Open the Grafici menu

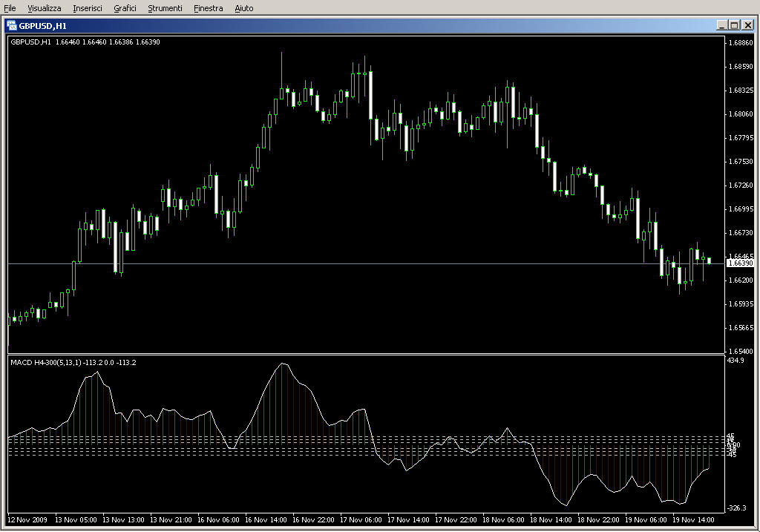(x=125, y=8)
